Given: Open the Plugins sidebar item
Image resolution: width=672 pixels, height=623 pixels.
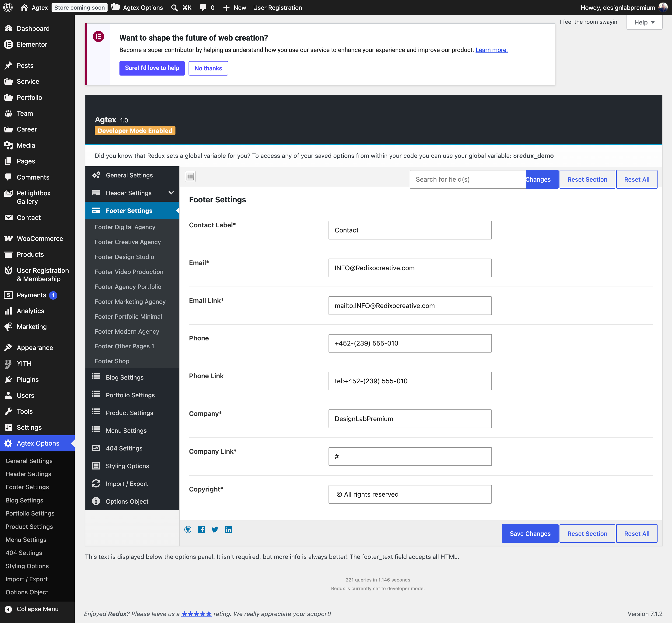Looking at the screenshot, I should [37, 380].
